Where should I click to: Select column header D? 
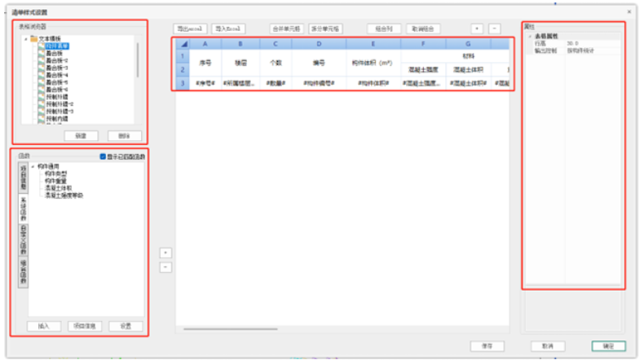(319, 44)
